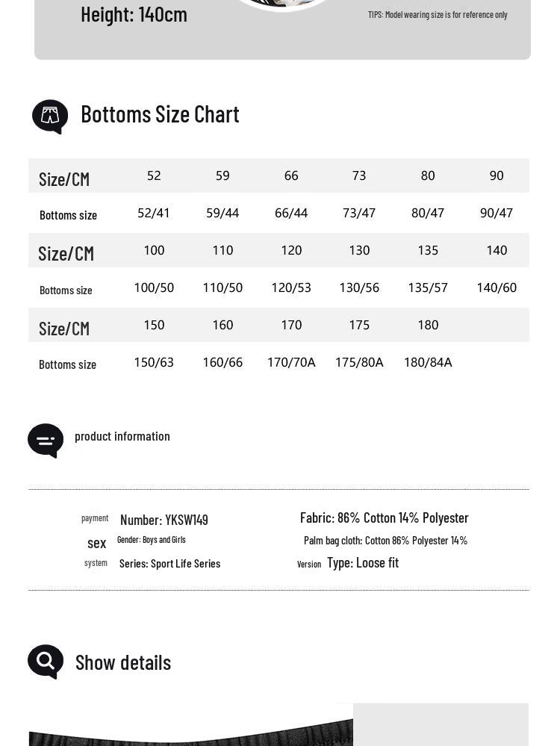Click the shorts icon beside Bottoms Size Chart
Image resolution: width=560 pixels, height=746 pixels.
(50, 116)
